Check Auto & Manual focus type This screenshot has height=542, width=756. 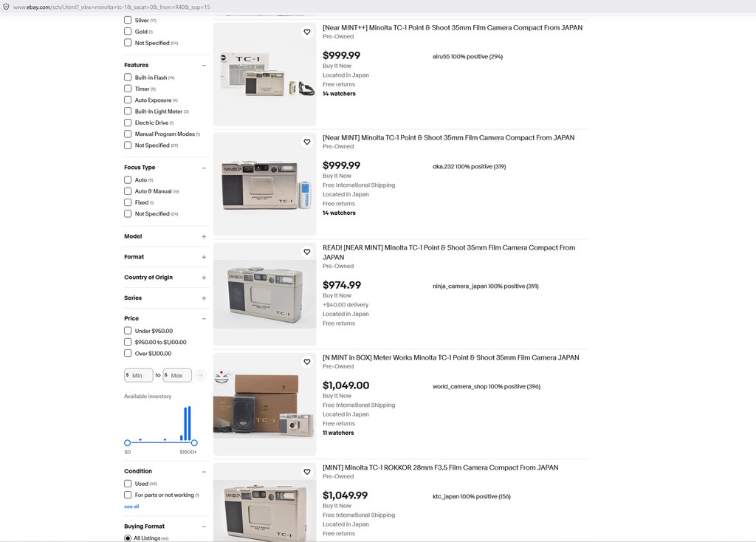tap(128, 191)
